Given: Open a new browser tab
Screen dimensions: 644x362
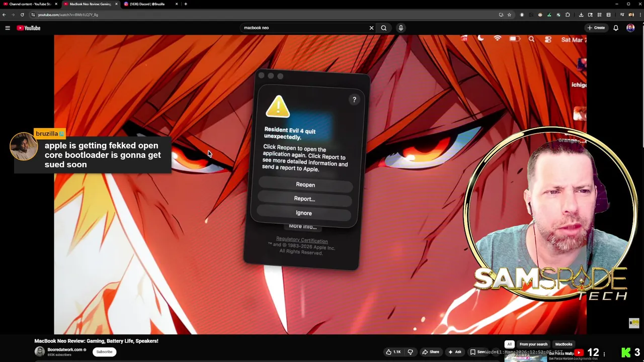Looking at the screenshot, I should coord(186,4).
